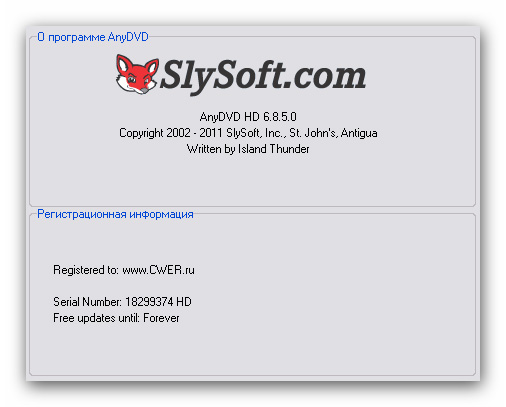Click the 'Serial Number:' label
This screenshot has height=407, width=506.
click(87, 302)
